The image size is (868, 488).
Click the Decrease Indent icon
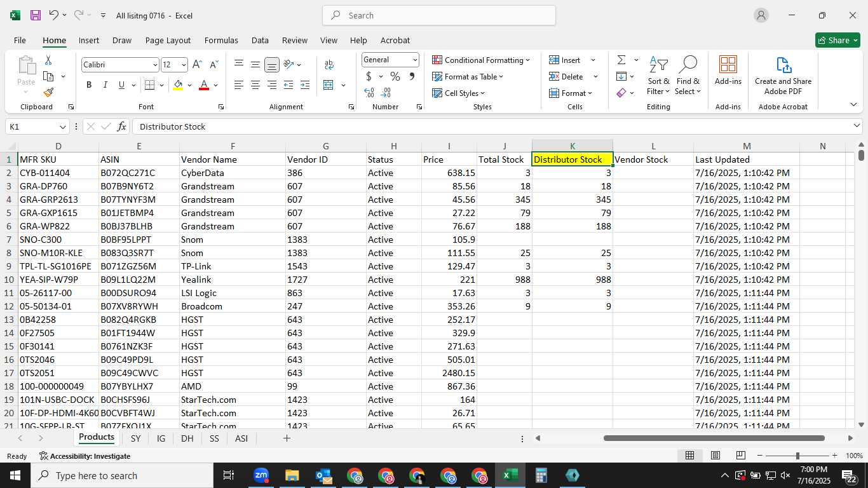tap(288, 85)
